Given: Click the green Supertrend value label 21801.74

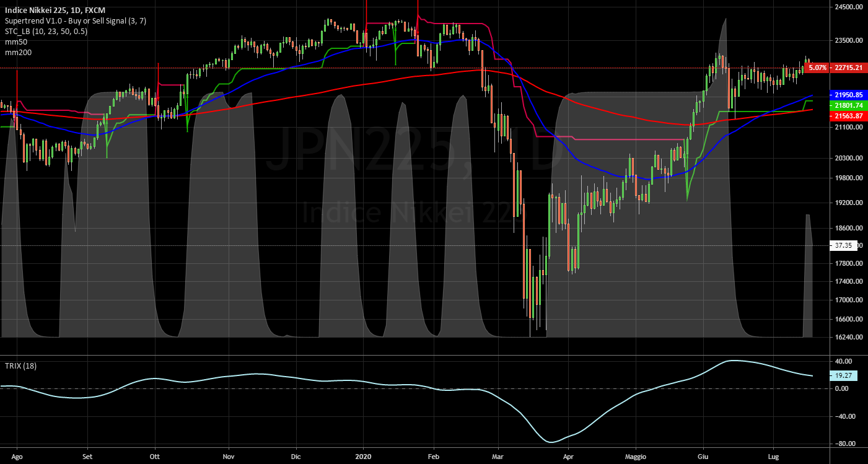Looking at the screenshot, I should point(848,106).
